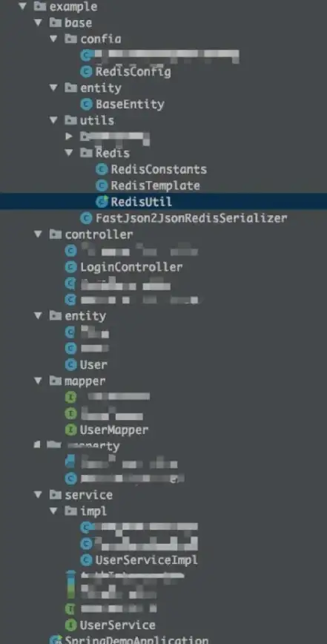Viewport: 327px width, 644px height.
Task: Click the RedisTemplate class icon
Action: pos(102,185)
